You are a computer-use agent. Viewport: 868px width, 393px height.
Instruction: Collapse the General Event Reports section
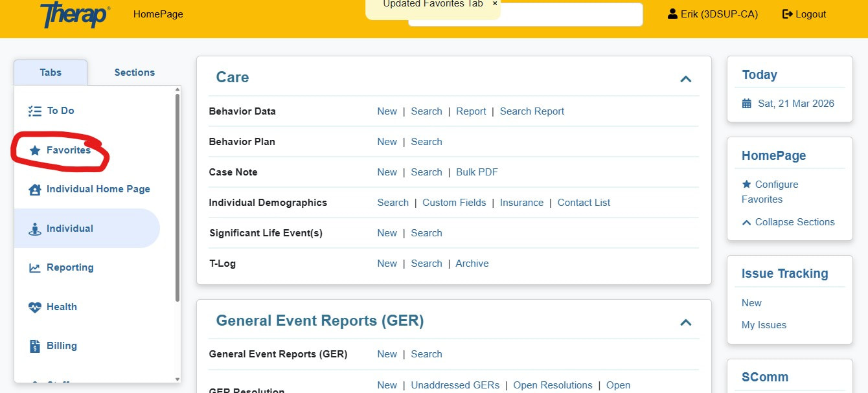(685, 322)
